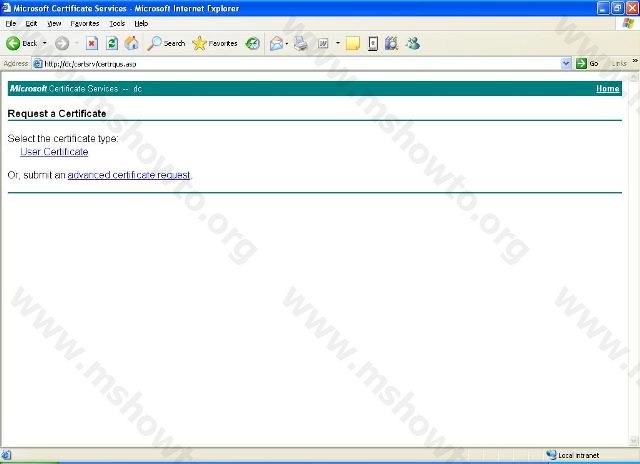Viewport: 640px width, 464px height.
Task: Expand the Back button history dropdown
Action: 45,43
